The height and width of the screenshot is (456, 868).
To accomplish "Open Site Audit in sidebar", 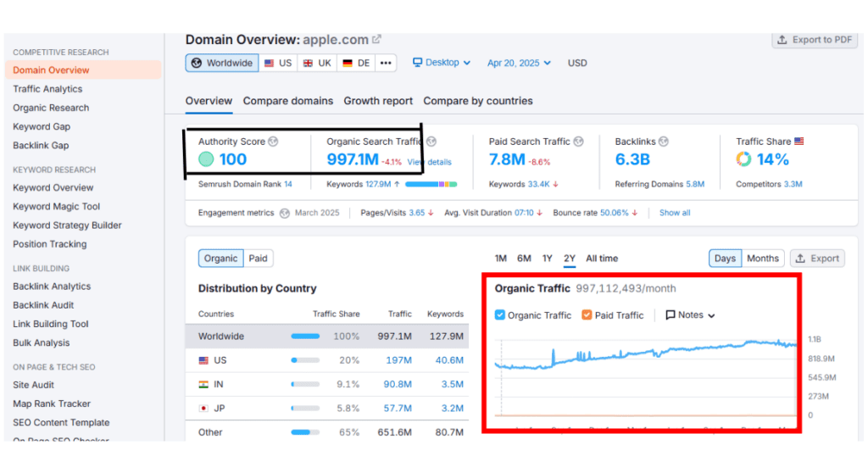I will tap(33, 385).
